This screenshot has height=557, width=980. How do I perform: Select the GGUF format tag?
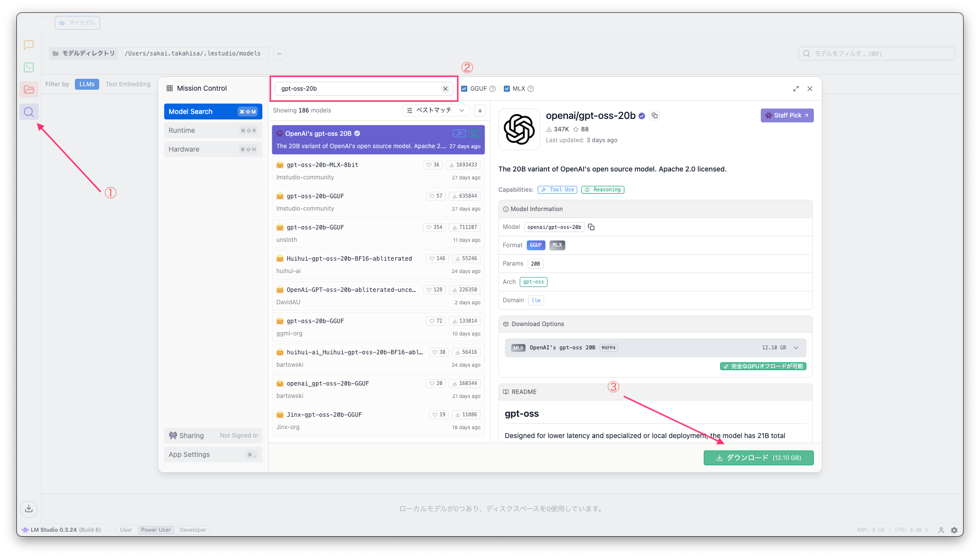536,245
